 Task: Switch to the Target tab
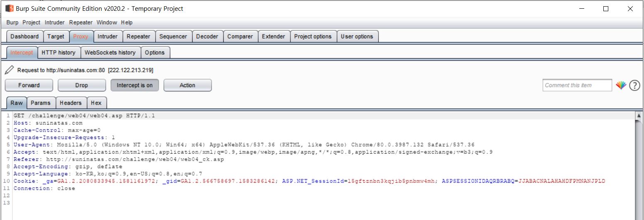tap(56, 37)
